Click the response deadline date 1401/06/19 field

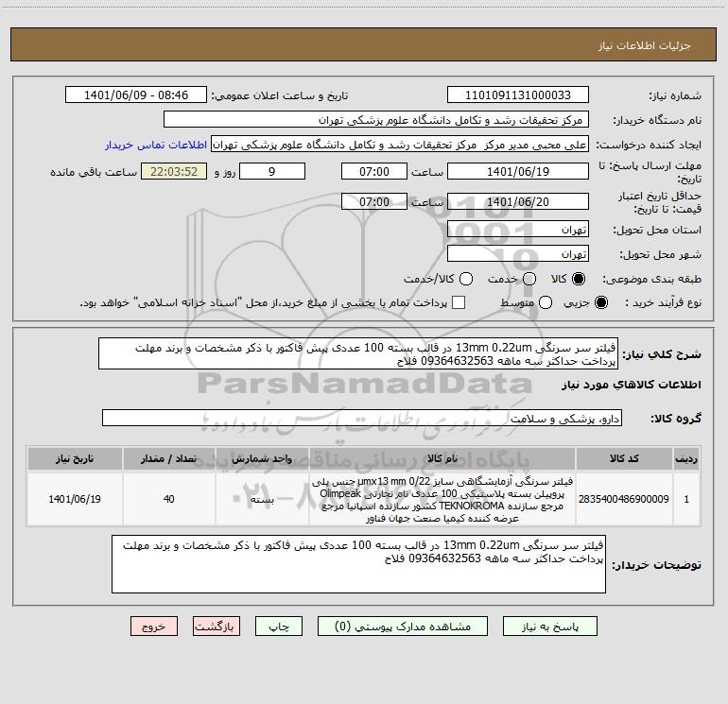518,171
